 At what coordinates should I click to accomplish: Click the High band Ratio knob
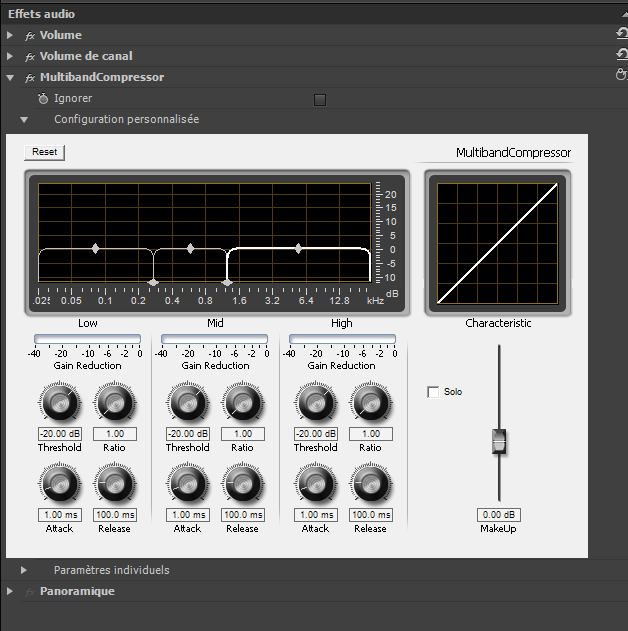coord(371,403)
